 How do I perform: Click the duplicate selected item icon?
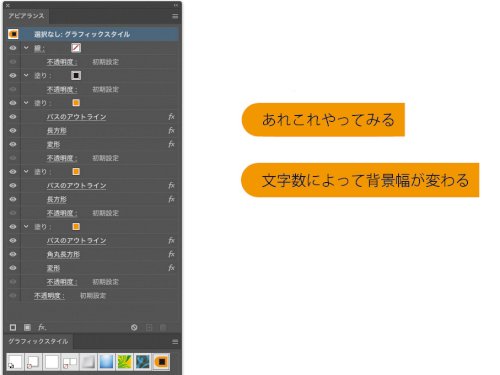pyautogui.click(x=149, y=327)
